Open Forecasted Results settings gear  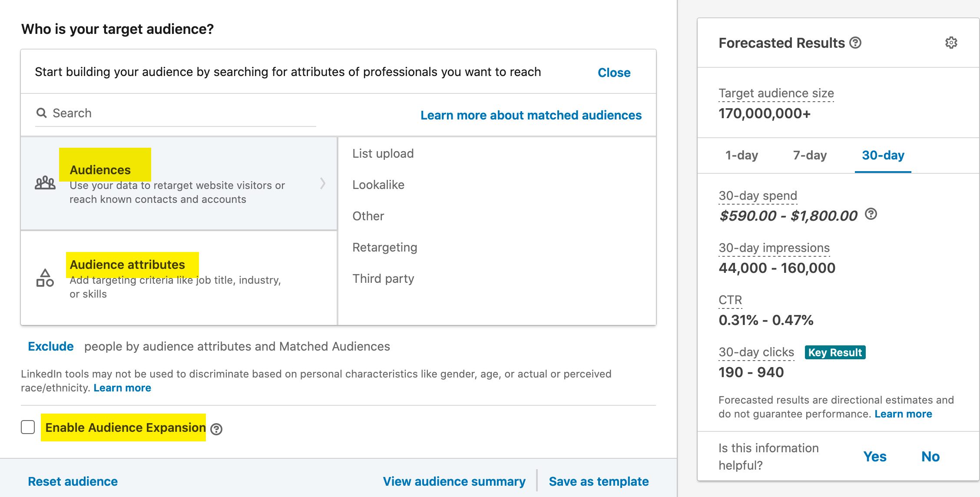tap(951, 42)
